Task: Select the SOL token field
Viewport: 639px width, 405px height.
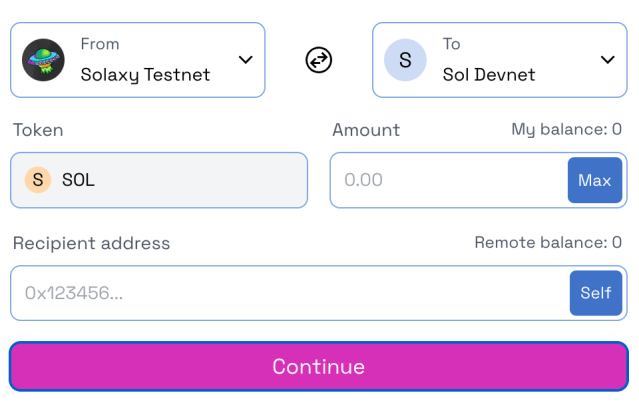Action: (159, 180)
